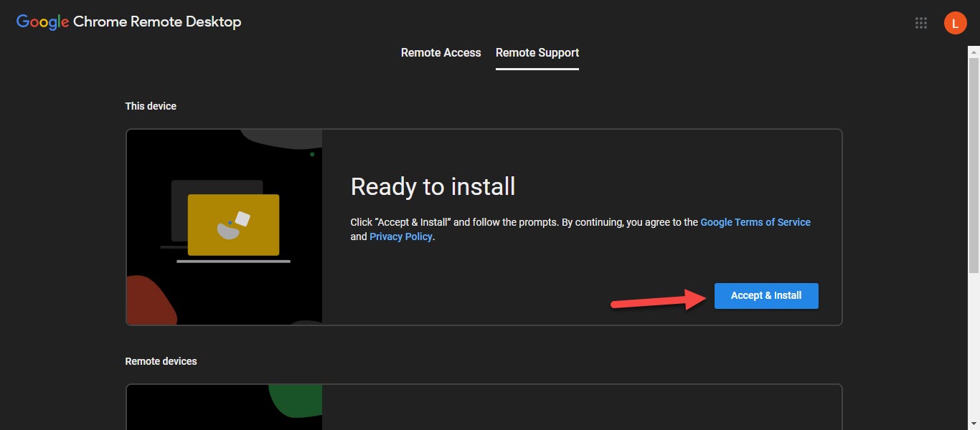Click the Chrome Remote Desktop title text
The height and width of the screenshot is (430, 980).
[156, 22]
